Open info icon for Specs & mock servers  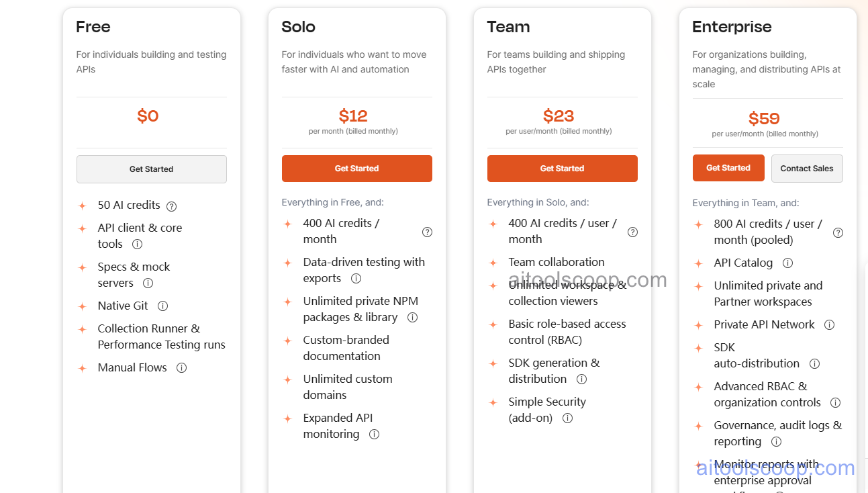[x=148, y=283]
